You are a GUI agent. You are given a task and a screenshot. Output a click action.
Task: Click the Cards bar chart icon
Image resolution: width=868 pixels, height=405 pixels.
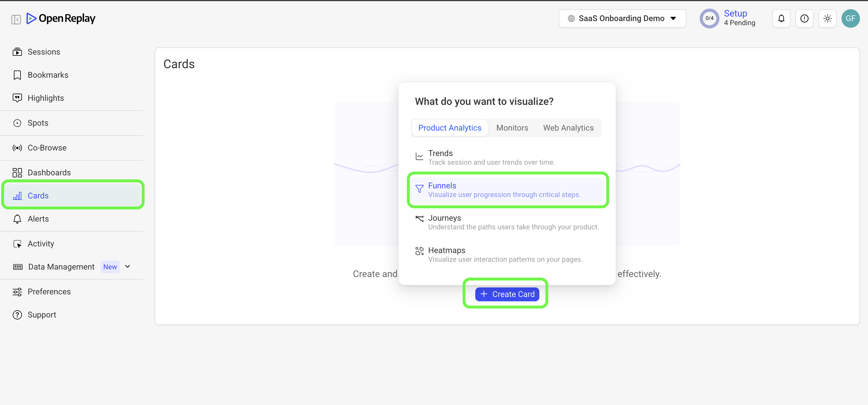click(17, 196)
